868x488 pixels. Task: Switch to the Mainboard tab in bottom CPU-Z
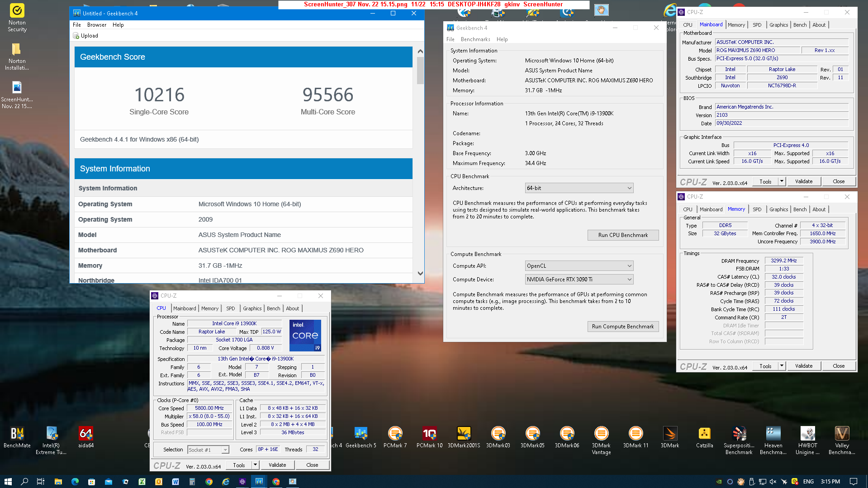click(x=185, y=308)
